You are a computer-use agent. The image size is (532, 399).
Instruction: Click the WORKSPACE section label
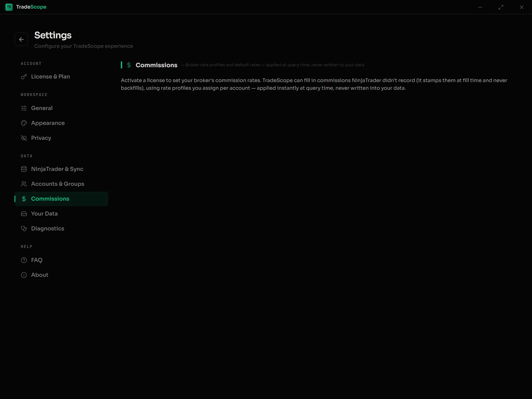pyautogui.click(x=34, y=95)
